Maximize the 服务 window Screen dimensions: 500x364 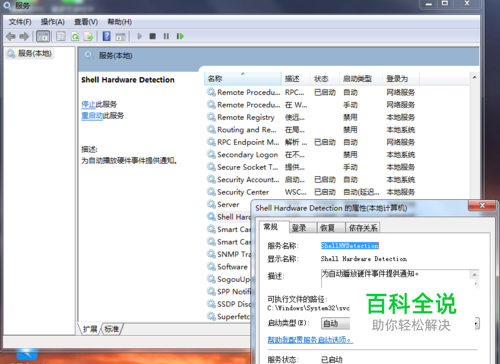[445, 3]
